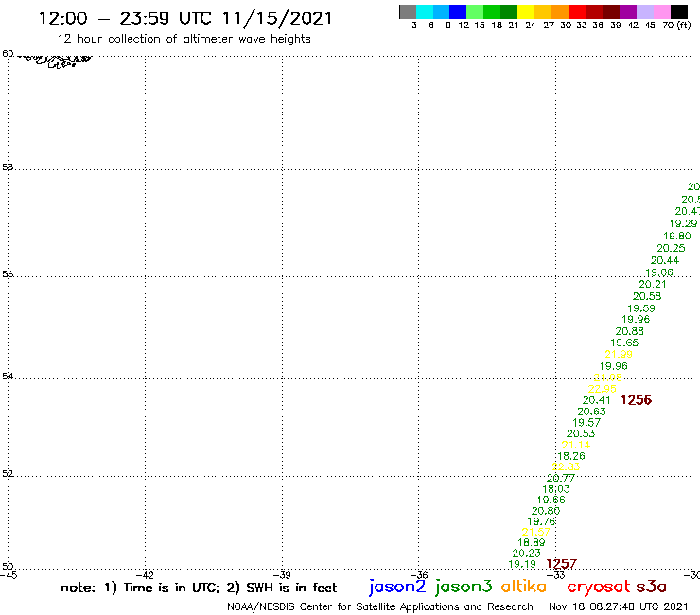Click the wave height value 18.03
700x615 pixels.
pos(556,489)
